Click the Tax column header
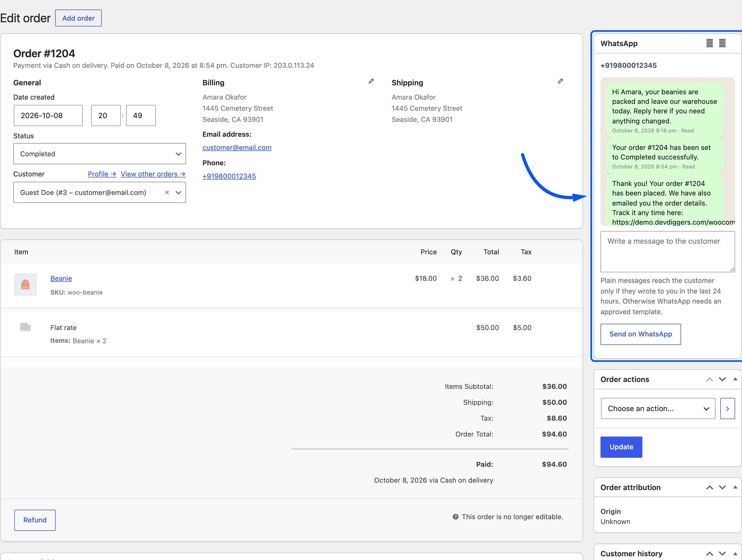 526,252
